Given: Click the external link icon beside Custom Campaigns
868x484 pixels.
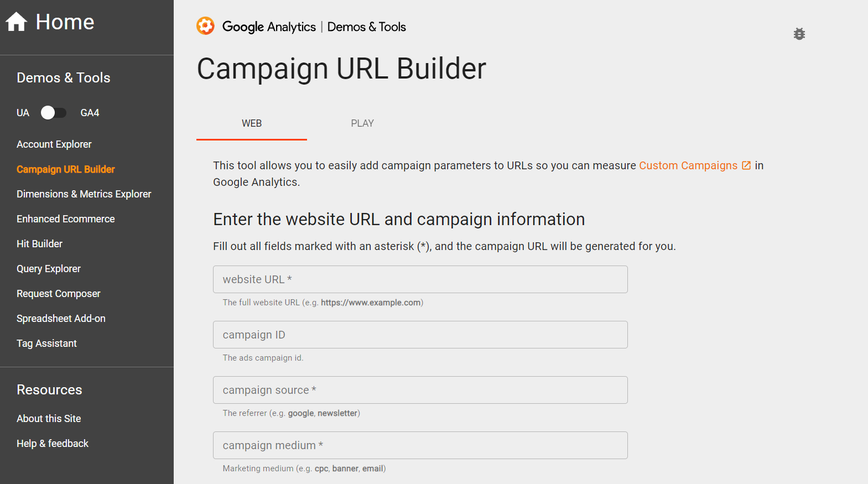Looking at the screenshot, I should (x=746, y=165).
